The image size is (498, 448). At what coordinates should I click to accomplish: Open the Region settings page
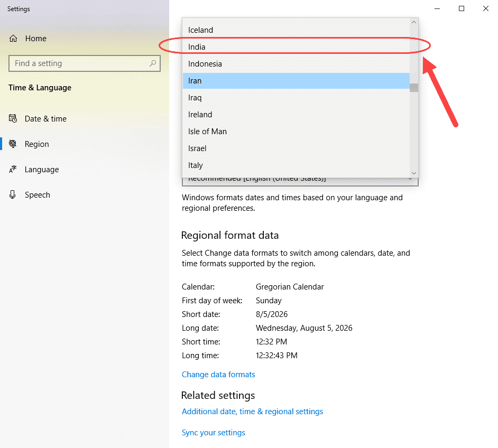point(85,144)
